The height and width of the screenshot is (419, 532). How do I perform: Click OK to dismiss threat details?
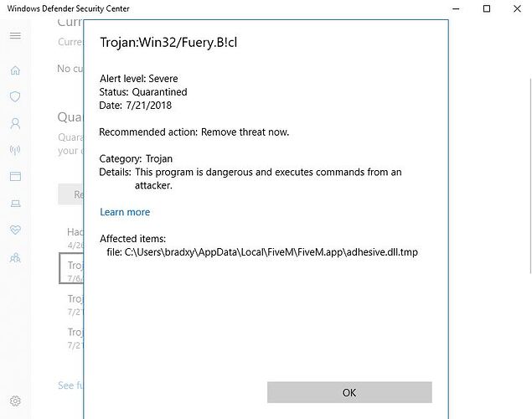click(349, 392)
